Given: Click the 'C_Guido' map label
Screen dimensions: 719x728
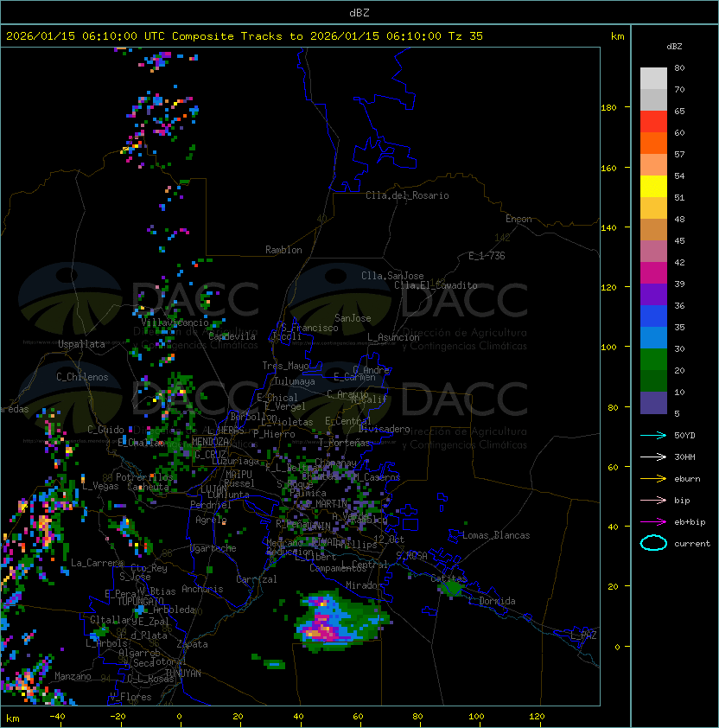Looking at the screenshot, I should coord(105,430).
